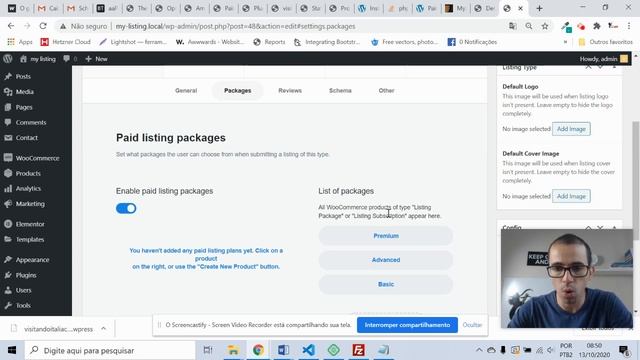Switch to the Reviews tab
Screen dimensions: 640x360
[290, 91]
